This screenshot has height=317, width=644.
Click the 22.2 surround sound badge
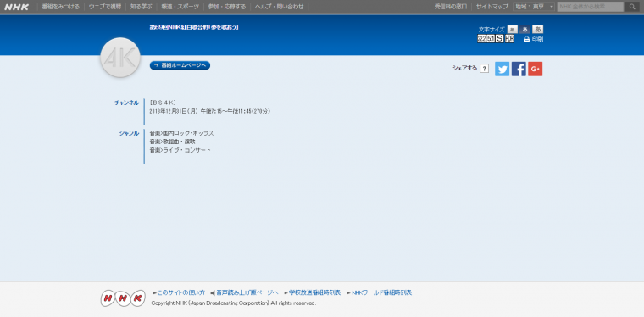(481, 39)
